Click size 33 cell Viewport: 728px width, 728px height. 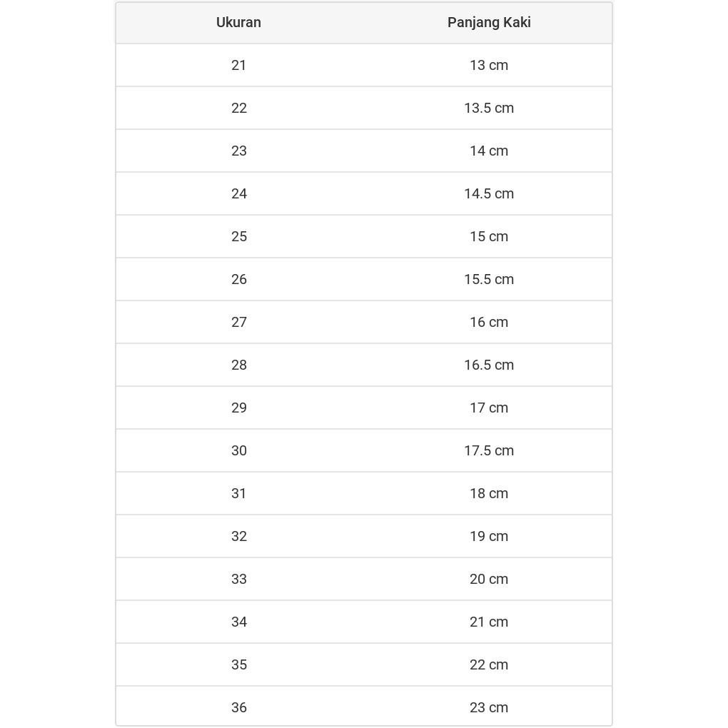pos(238,579)
